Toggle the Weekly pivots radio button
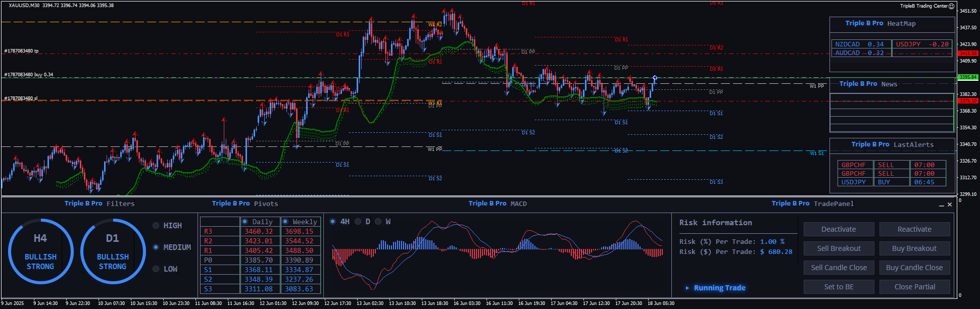980x309 pixels. (285, 222)
